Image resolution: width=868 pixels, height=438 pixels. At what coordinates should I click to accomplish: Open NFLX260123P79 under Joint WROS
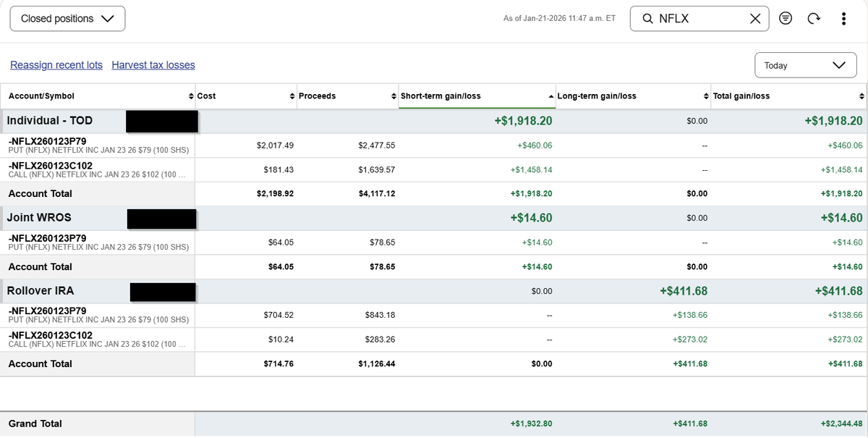[x=47, y=238]
